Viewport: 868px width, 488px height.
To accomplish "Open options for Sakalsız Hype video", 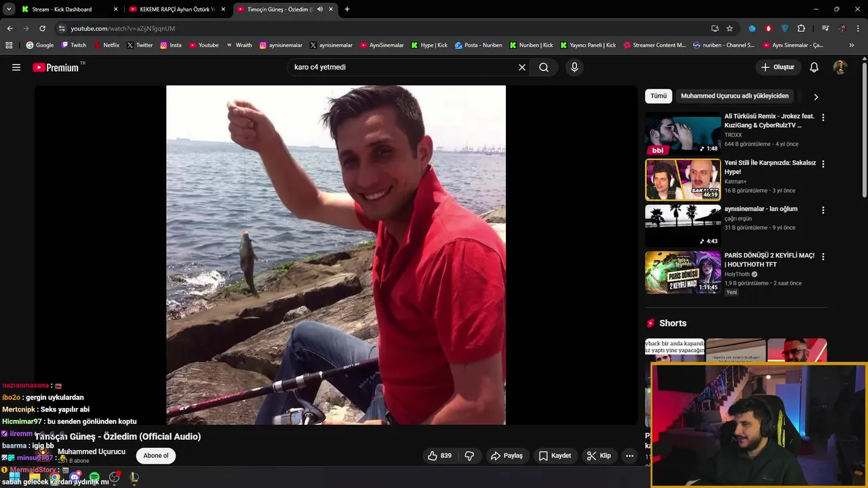I will click(823, 164).
